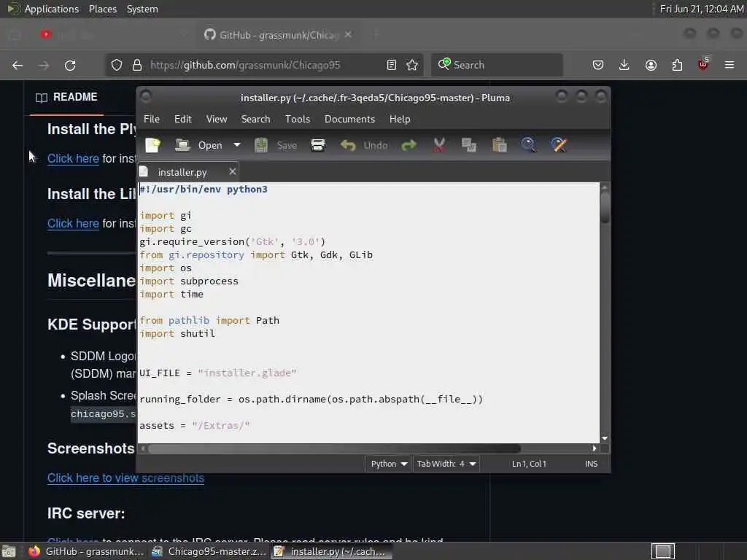Go back in the browser
Screen dimensions: 747x560
coord(18,65)
